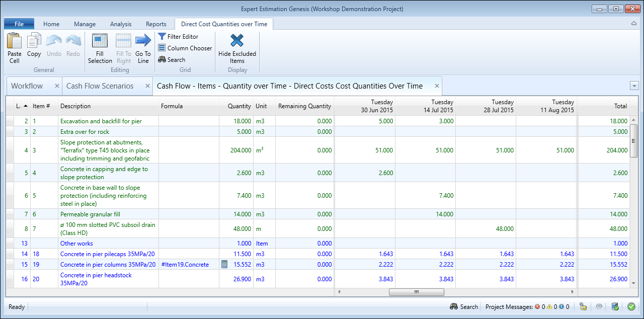Click the Copy icon in ribbon
Image resolution: width=644 pixels, height=319 pixels.
[34, 42]
